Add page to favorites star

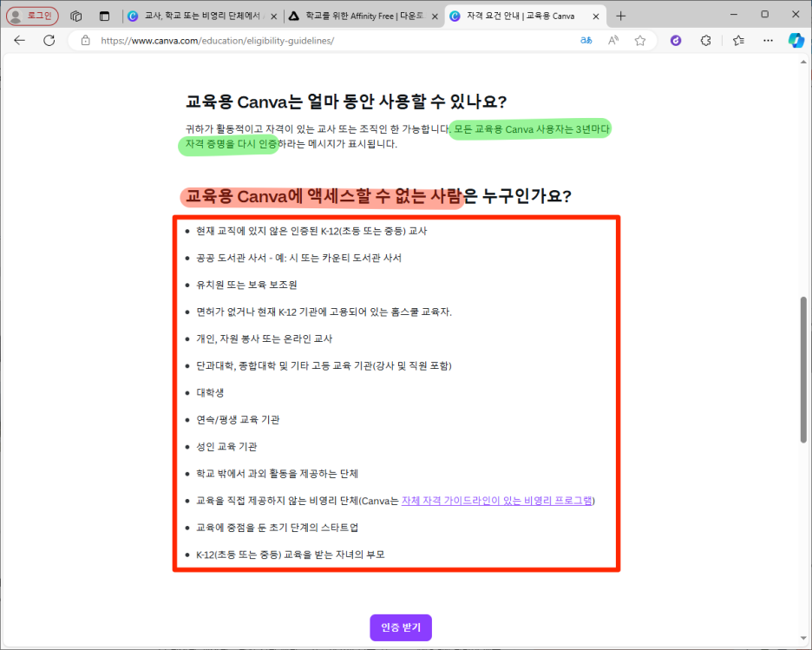(640, 41)
